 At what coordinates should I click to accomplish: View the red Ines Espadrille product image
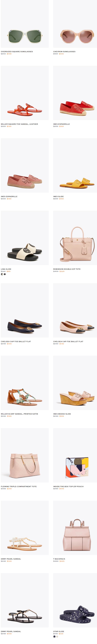coord(75,93)
